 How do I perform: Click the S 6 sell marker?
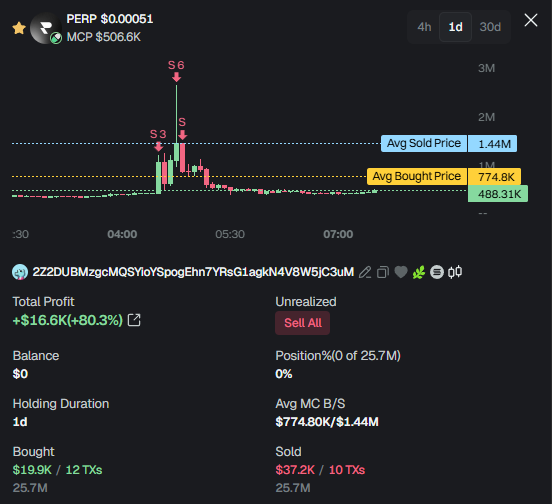click(176, 71)
